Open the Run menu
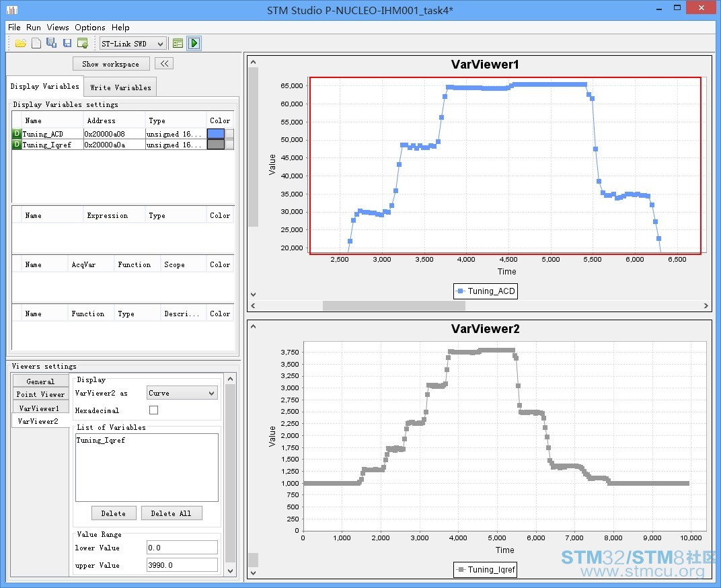 coord(34,27)
